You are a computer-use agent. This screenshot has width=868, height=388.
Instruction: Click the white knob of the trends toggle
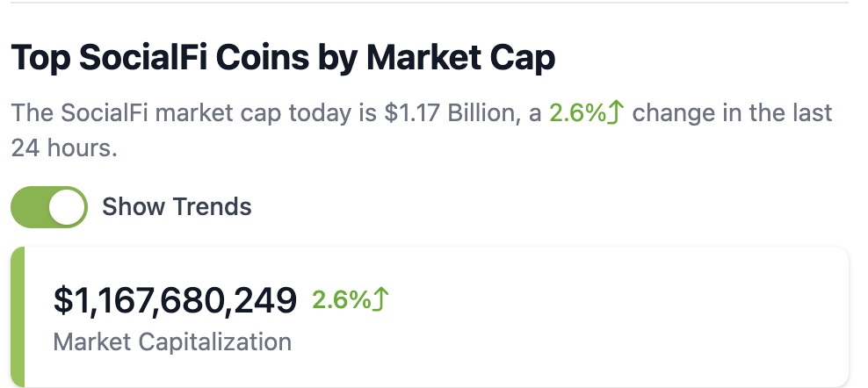[x=67, y=207]
